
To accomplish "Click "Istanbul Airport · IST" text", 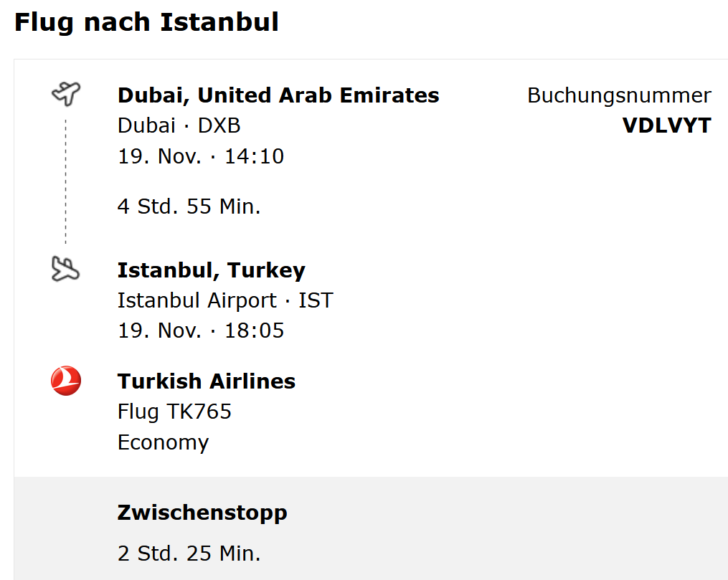I will click(x=225, y=300).
